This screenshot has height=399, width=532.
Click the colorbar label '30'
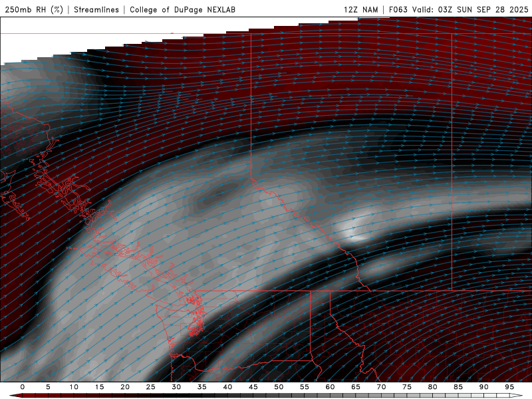tap(176, 387)
